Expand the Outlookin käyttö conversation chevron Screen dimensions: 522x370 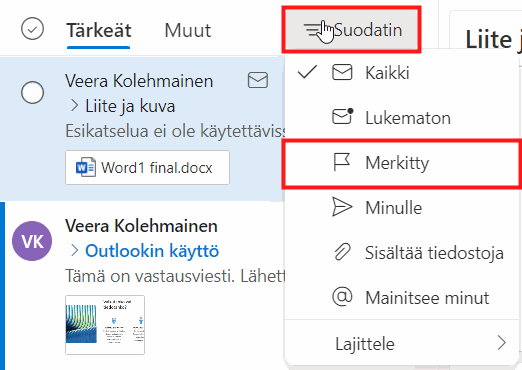pos(74,251)
